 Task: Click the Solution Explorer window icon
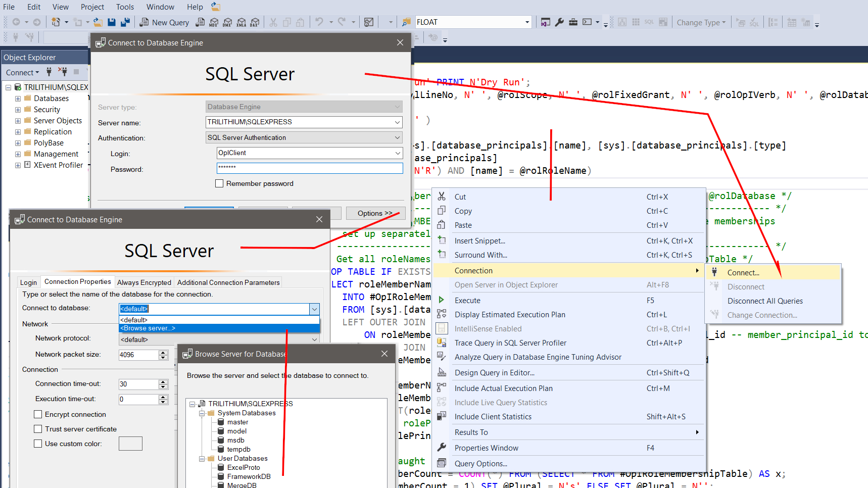coord(545,22)
